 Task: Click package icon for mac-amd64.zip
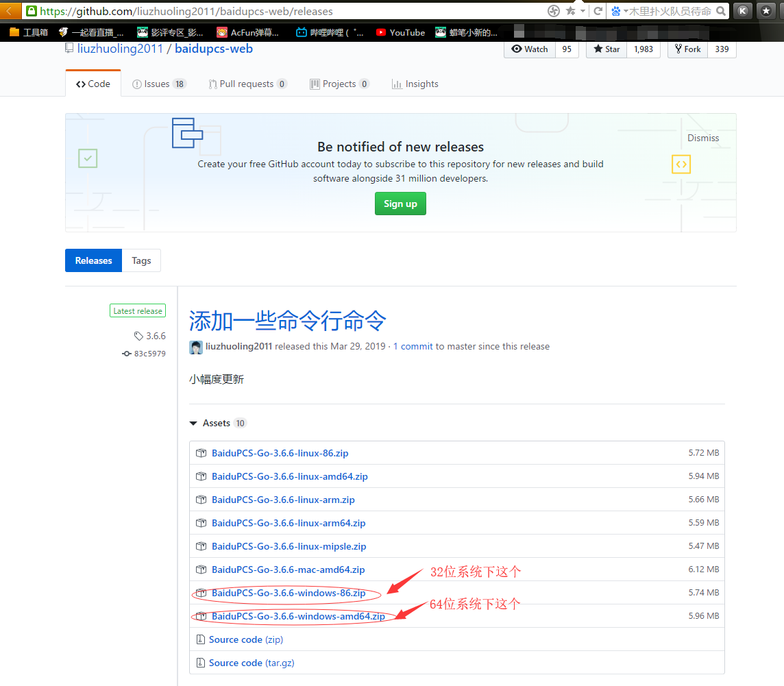tap(201, 569)
